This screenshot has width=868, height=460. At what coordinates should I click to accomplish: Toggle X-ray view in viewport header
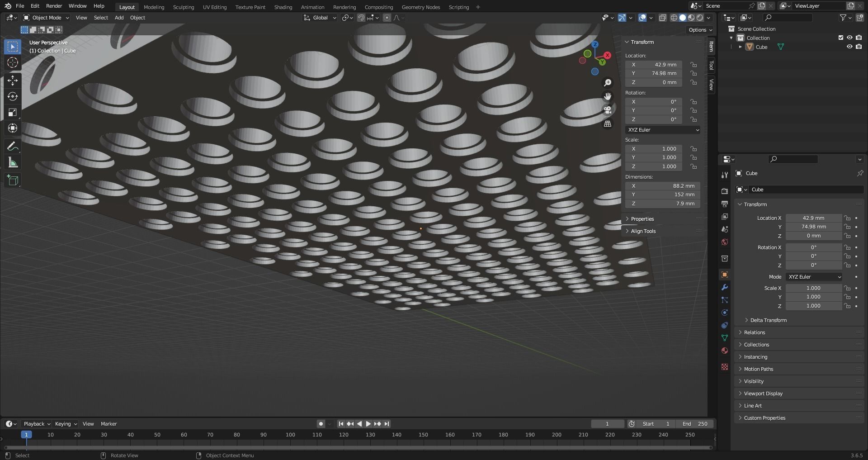pyautogui.click(x=662, y=18)
